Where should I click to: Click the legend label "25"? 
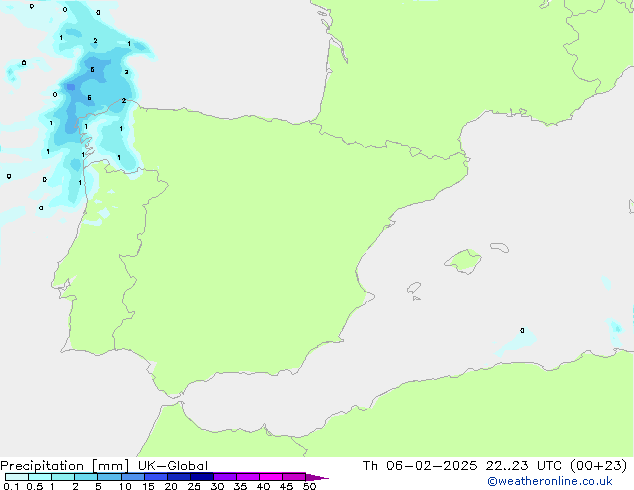tap(194, 486)
